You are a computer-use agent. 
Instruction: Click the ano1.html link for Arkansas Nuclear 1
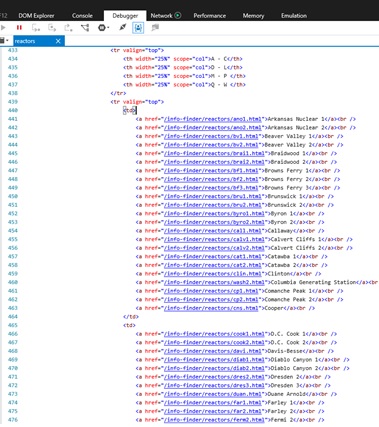tap(213, 119)
